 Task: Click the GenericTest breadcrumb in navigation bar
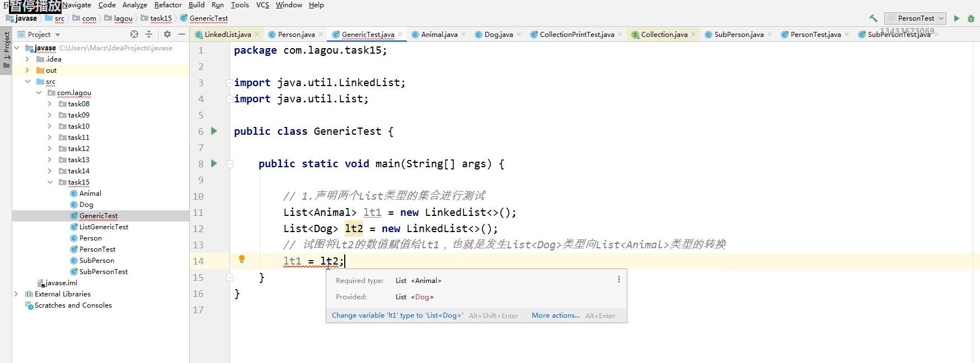(x=204, y=18)
